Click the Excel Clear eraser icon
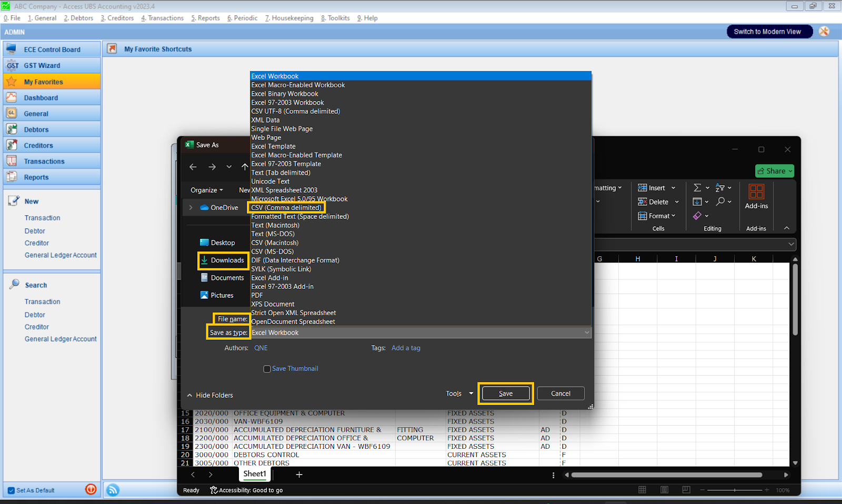This screenshot has width=842, height=504. coord(697,216)
